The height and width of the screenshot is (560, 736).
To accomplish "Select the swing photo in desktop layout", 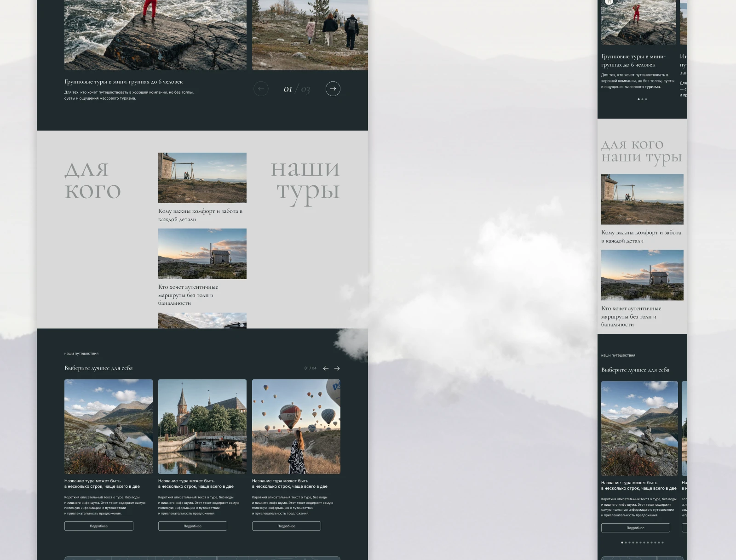I will 202,178.
